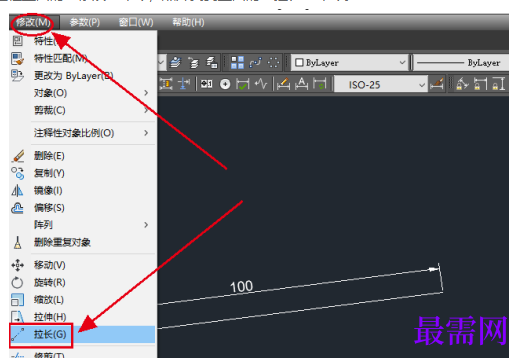Screen dimensions: 526x362
Task: Choose the 移动(V) move command
Action: coord(83,265)
